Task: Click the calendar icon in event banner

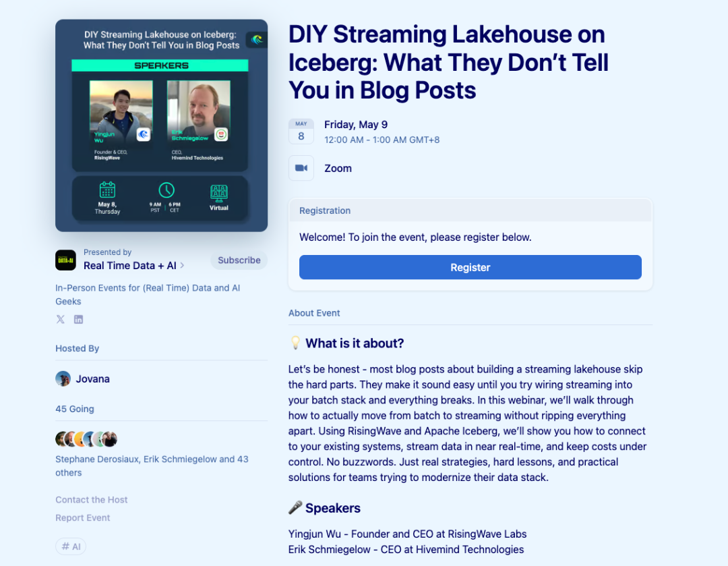Action: [x=107, y=190]
